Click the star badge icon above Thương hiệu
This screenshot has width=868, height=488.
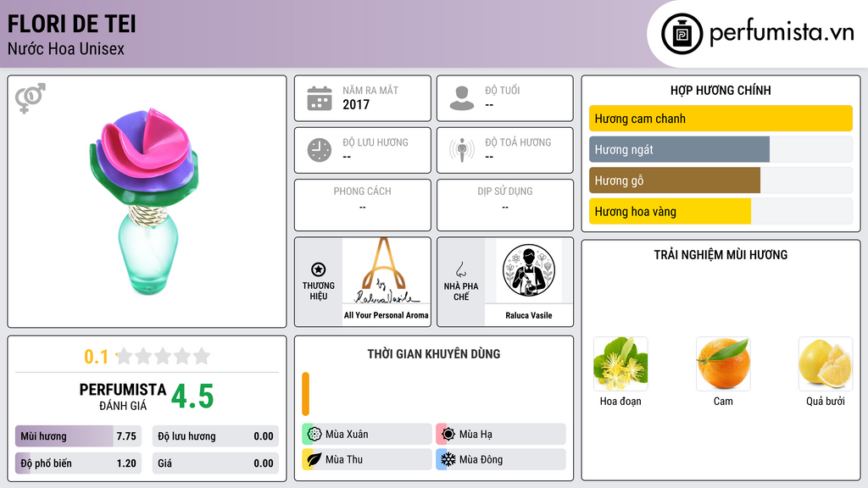pos(319,269)
